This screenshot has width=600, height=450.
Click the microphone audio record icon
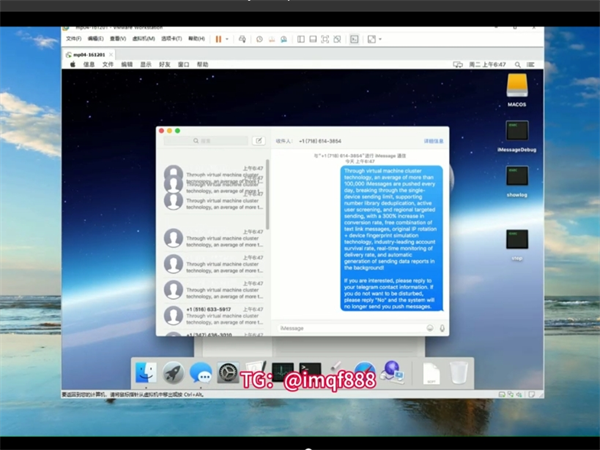click(x=442, y=328)
